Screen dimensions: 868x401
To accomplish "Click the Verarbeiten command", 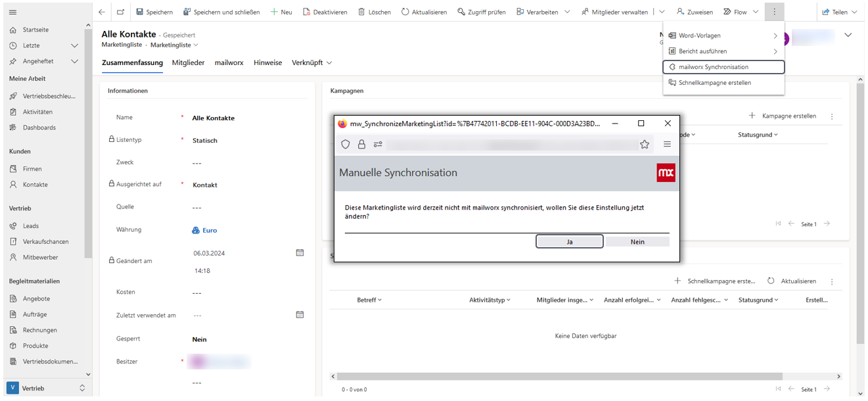I will click(537, 12).
